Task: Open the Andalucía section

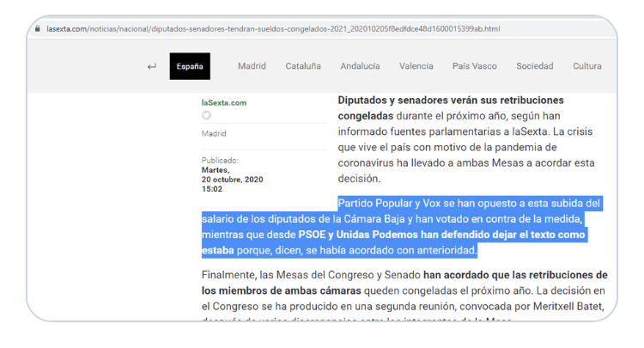Action: coord(360,66)
